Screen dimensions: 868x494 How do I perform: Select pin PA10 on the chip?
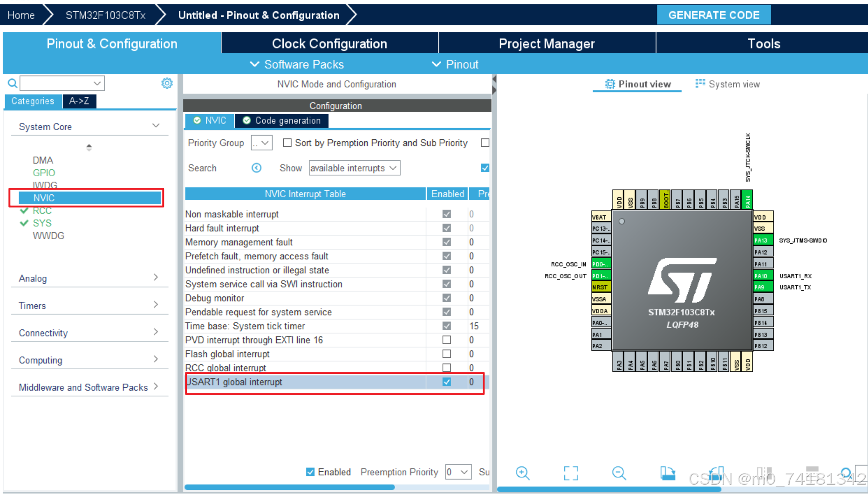pyautogui.click(x=763, y=275)
